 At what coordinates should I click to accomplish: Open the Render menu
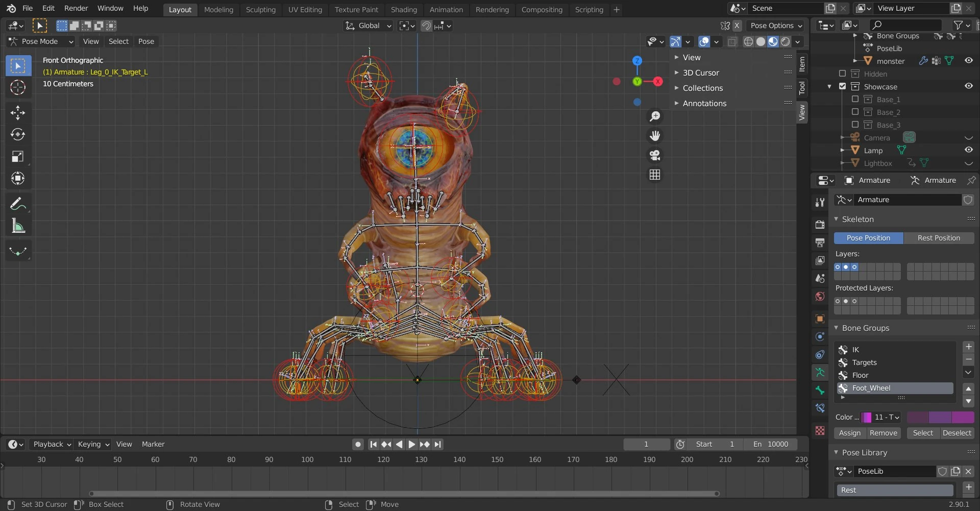(76, 8)
